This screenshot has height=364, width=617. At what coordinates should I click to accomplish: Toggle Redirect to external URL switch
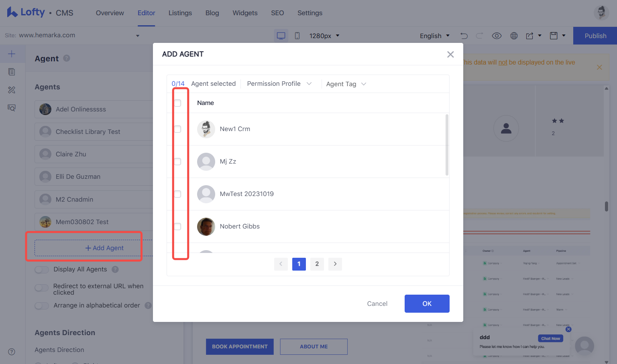tap(42, 287)
